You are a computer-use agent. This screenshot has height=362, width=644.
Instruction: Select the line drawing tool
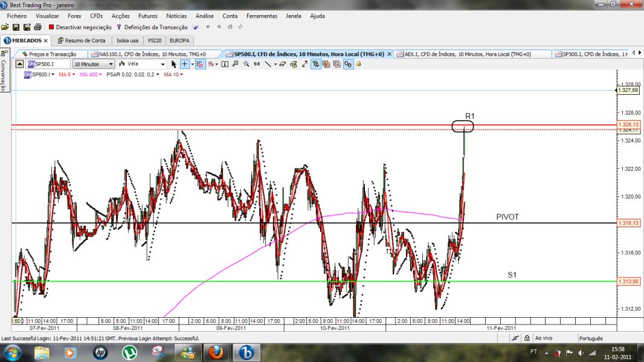click(x=268, y=64)
